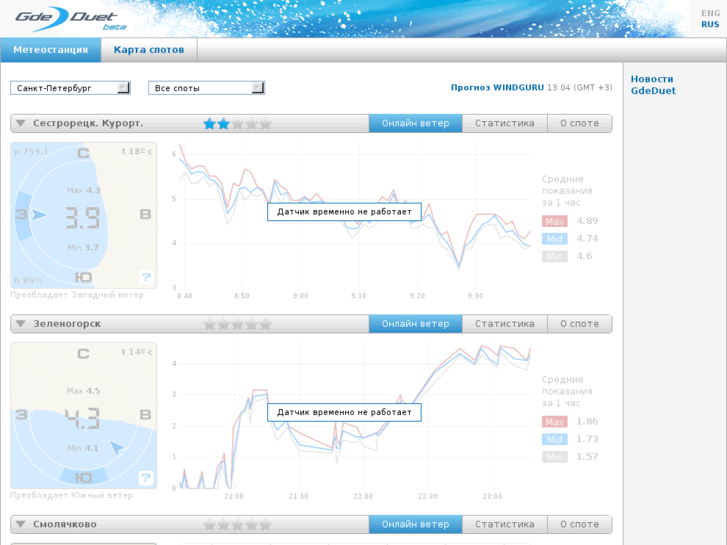Click Преобладает Западный ветер caption
The height and width of the screenshot is (545, 727).
tap(77, 295)
